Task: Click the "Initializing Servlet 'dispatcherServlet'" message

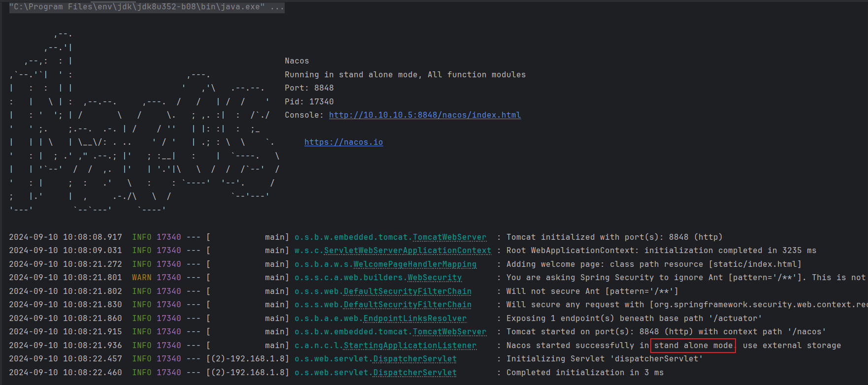Action: click(604, 359)
